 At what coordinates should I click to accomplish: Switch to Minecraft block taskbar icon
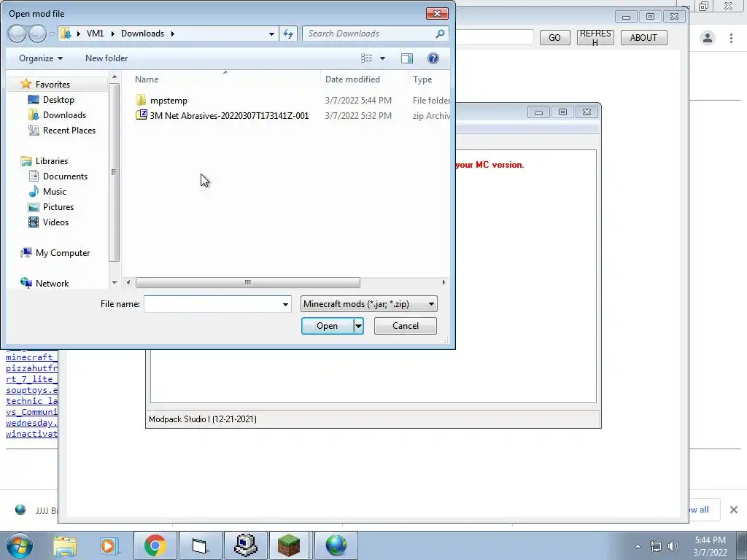(x=289, y=545)
